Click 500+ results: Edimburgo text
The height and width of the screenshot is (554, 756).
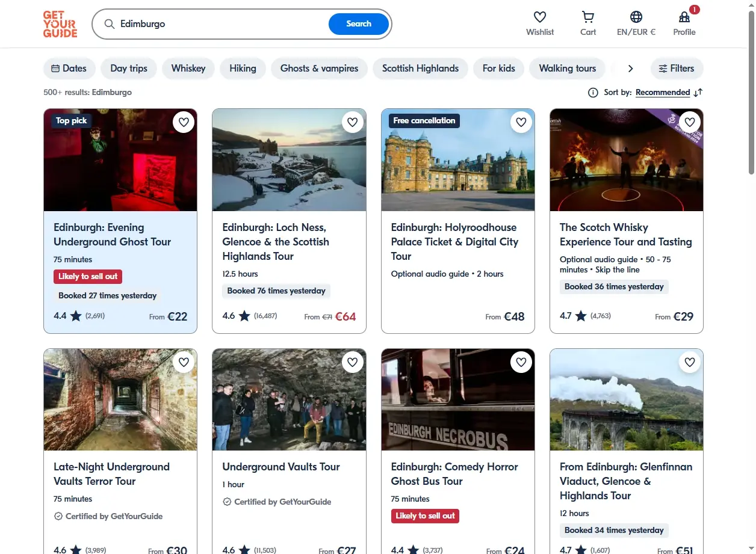[87, 93]
